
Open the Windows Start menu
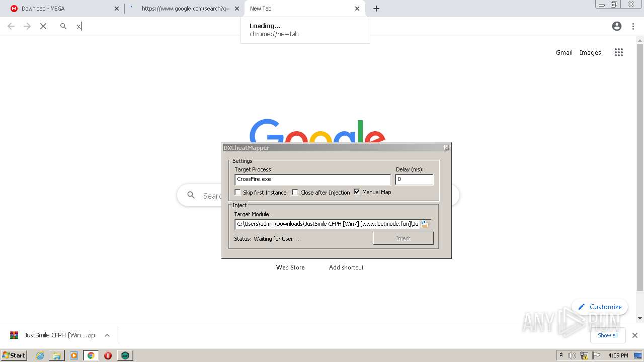14,355
